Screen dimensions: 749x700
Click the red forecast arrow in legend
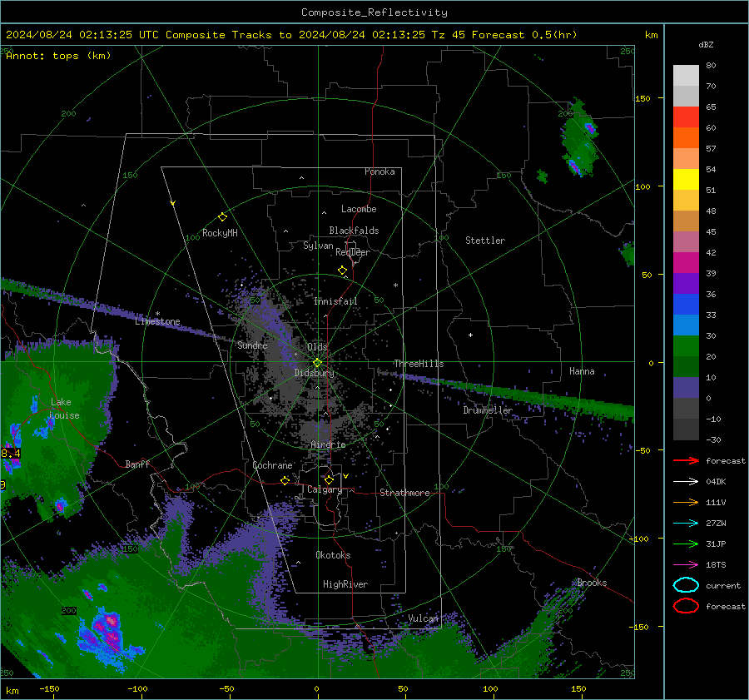[x=686, y=460]
